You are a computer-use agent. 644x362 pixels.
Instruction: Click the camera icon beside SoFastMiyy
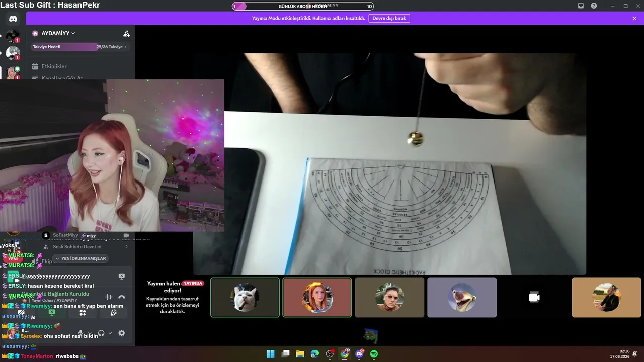[126, 235]
